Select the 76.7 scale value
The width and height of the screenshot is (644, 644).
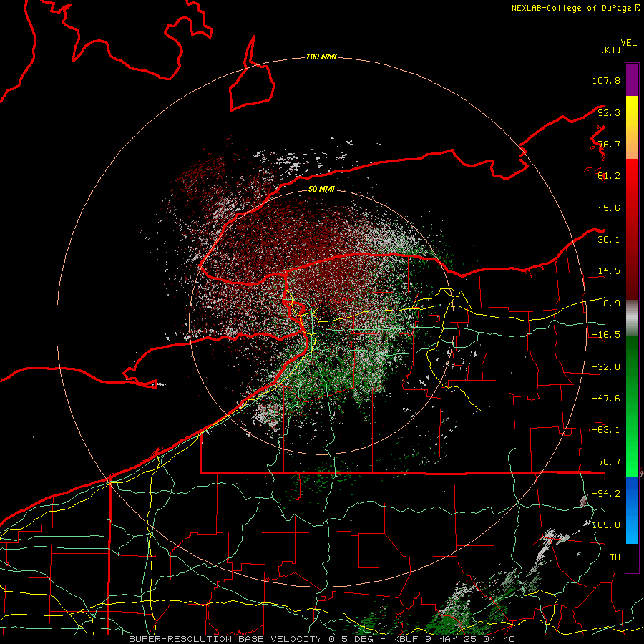click(x=609, y=144)
